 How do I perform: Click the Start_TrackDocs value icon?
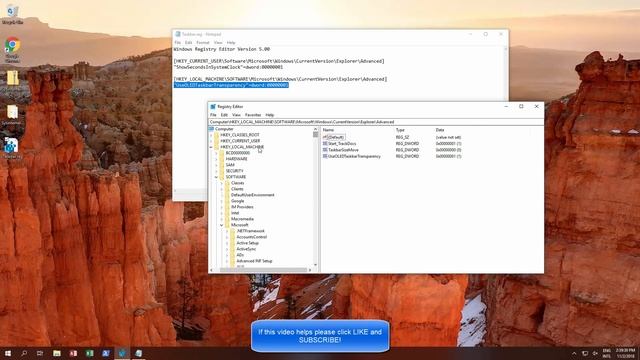coord(325,144)
